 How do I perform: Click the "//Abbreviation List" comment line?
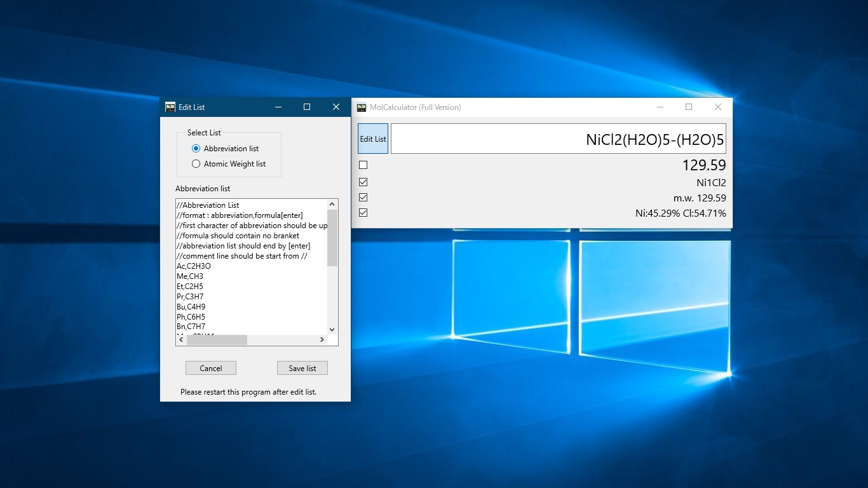[x=208, y=205]
